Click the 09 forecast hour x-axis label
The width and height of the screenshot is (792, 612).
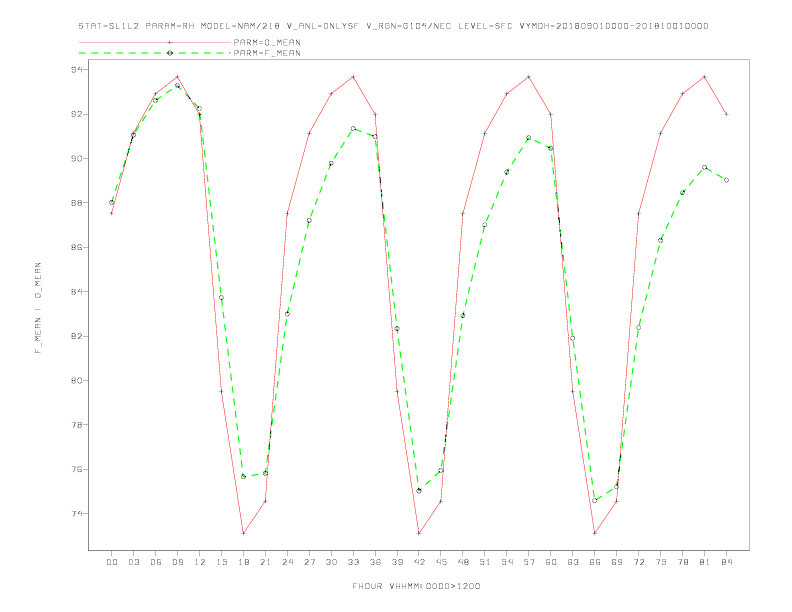pyautogui.click(x=178, y=562)
